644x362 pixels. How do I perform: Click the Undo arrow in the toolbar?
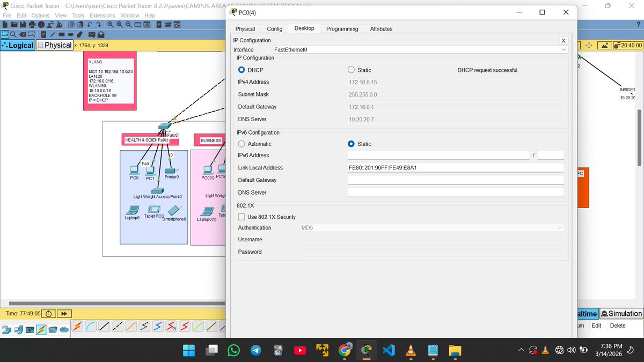[x=90, y=25]
